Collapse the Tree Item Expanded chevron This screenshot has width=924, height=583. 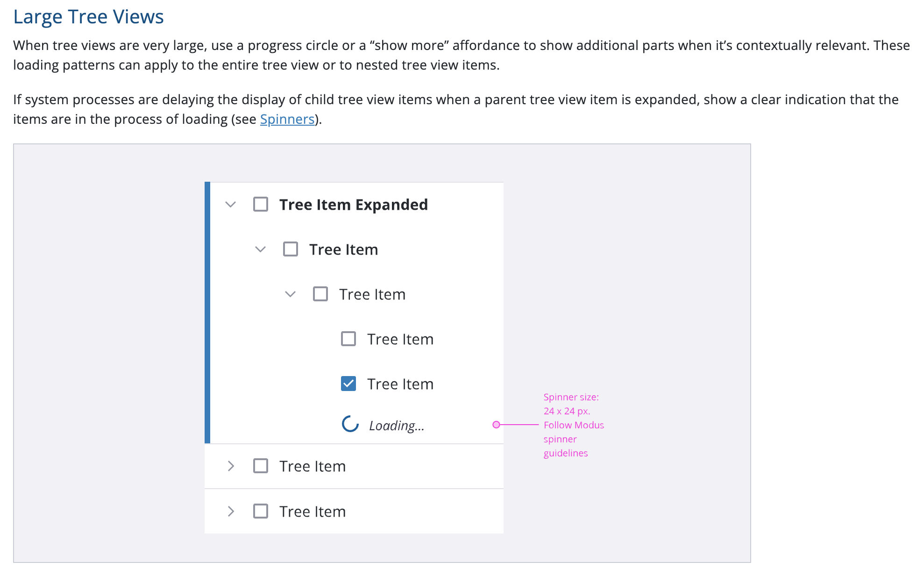tap(230, 205)
